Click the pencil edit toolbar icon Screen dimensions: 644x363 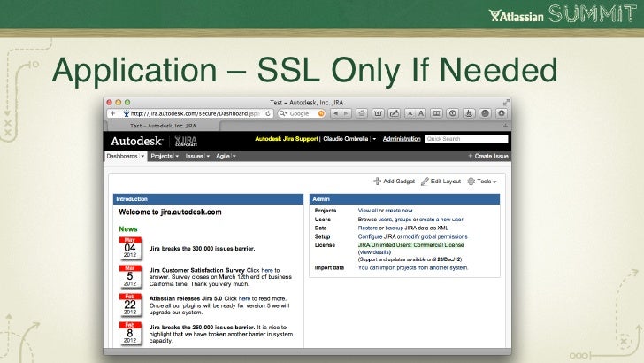(394, 113)
